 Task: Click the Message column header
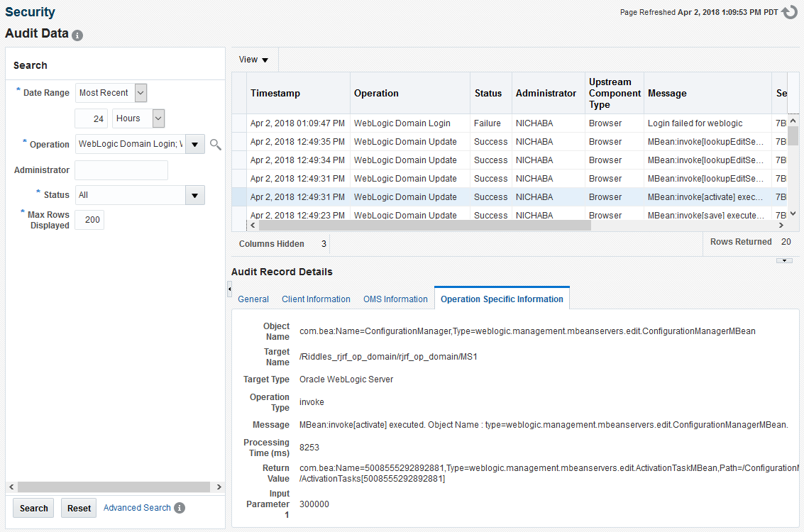click(x=707, y=94)
